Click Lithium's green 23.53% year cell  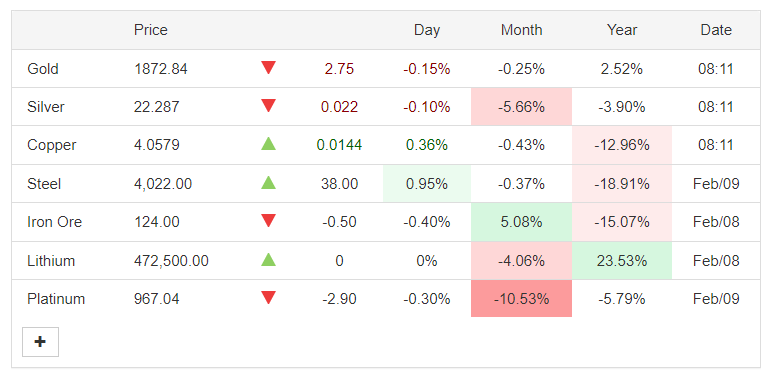pos(622,260)
